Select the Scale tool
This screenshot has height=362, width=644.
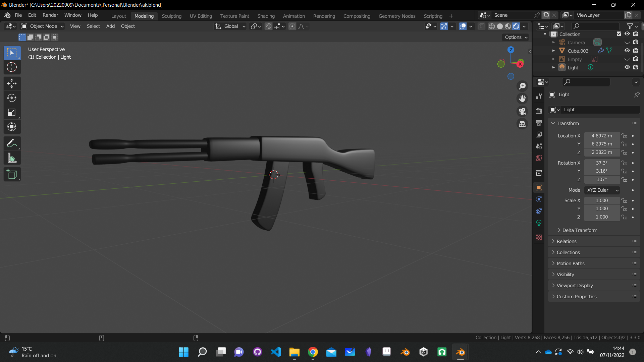click(x=12, y=112)
